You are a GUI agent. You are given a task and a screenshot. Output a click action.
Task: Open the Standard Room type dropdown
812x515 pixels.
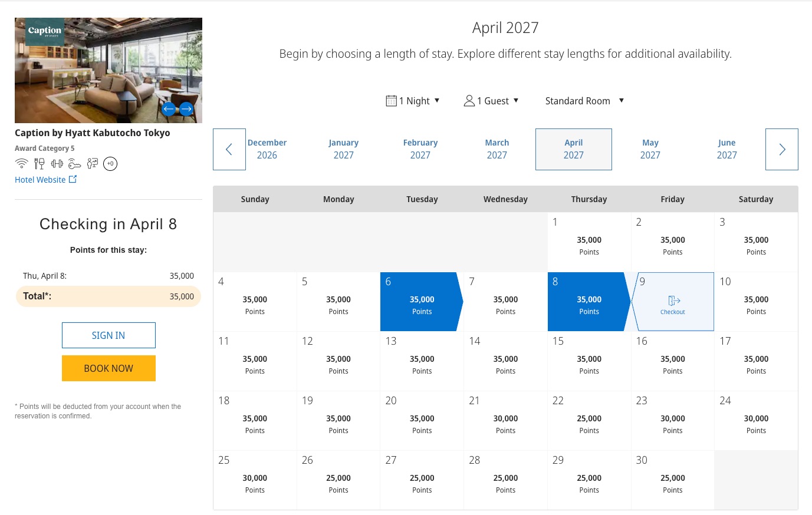[x=584, y=101]
